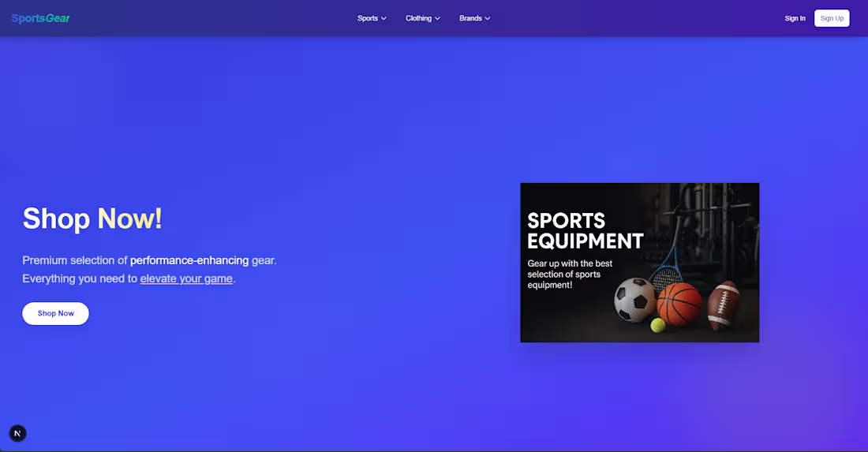Click the Sign Up button
The image size is (868, 452).
pyautogui.click(x=832, y=18)
